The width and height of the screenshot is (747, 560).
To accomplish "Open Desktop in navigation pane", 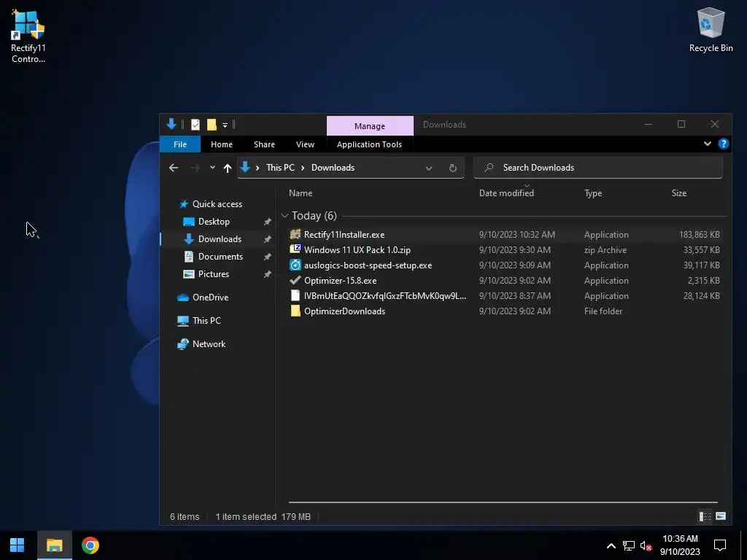I will (214, 222).
